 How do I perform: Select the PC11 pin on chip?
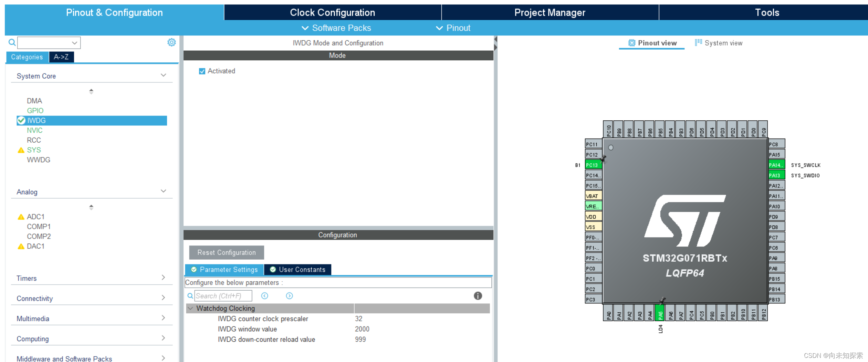(594, 144)
